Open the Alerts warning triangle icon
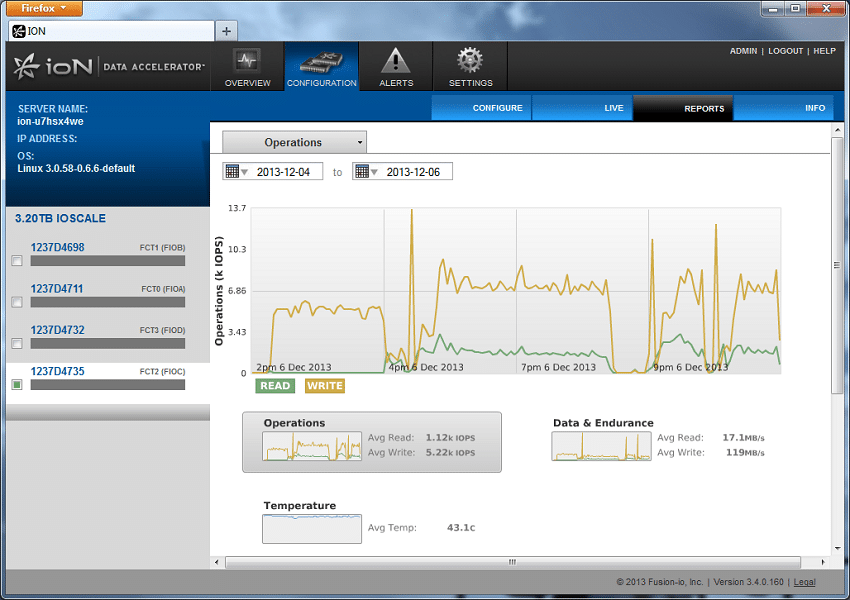The height and width of the screenshot is (600, 850). pyautogui.click(x=396, y=60)
